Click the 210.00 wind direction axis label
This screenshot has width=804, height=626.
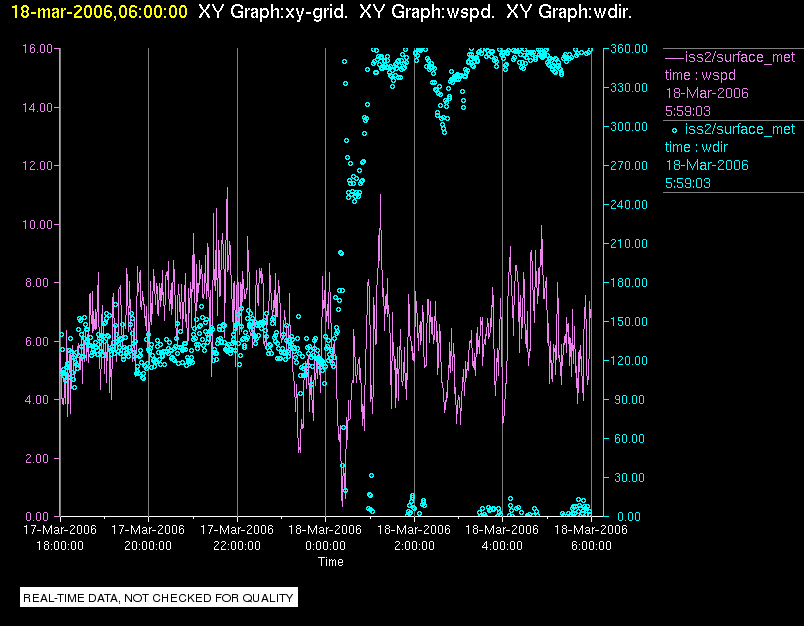tap(629, 244)
